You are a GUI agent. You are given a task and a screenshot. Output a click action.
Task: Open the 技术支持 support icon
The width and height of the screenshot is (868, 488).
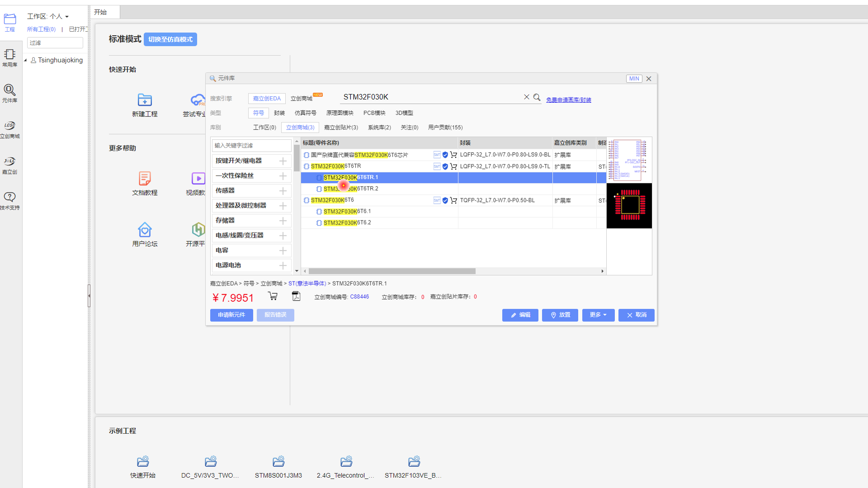pos(9,201)
